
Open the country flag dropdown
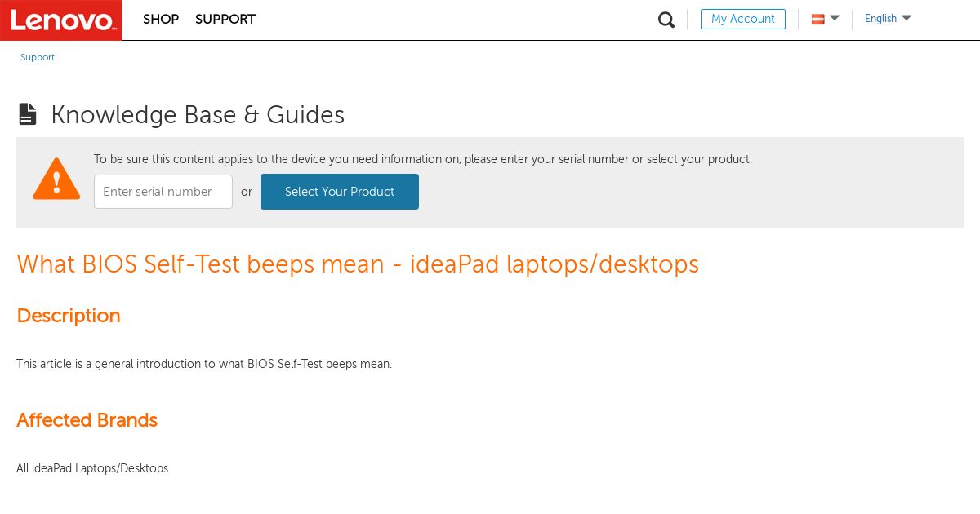825,19
